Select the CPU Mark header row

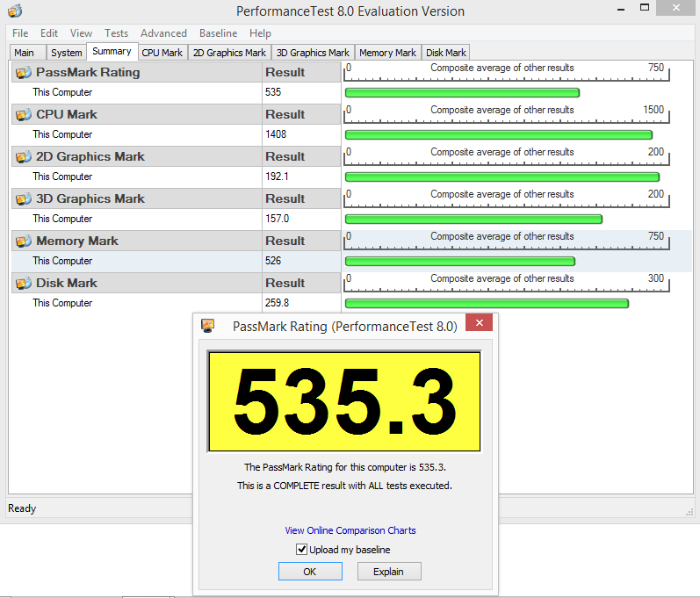pos(176,115)
